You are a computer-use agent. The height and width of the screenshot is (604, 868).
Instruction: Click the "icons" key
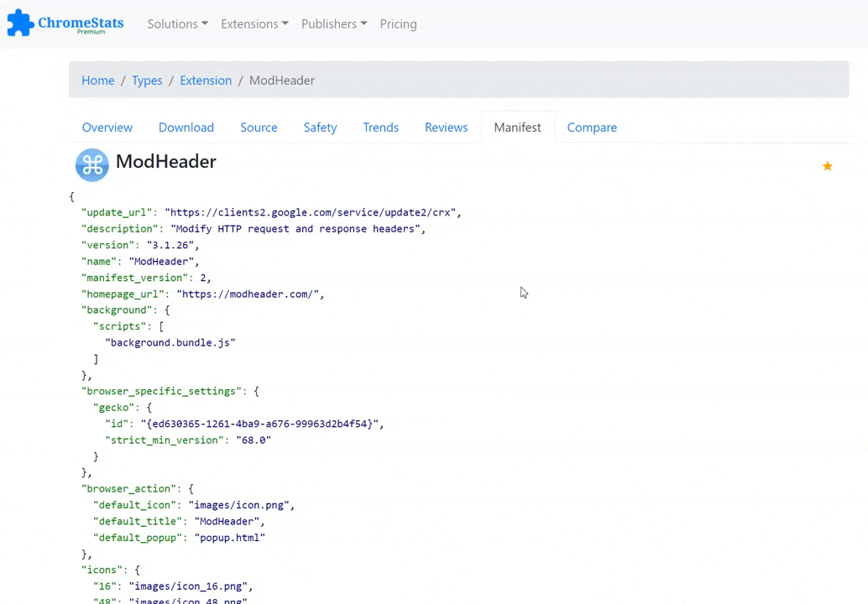[102, 570]
